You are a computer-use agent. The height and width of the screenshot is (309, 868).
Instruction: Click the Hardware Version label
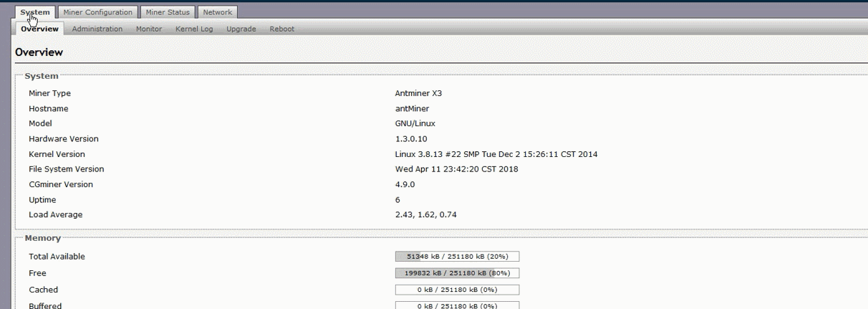click(64, 139)
